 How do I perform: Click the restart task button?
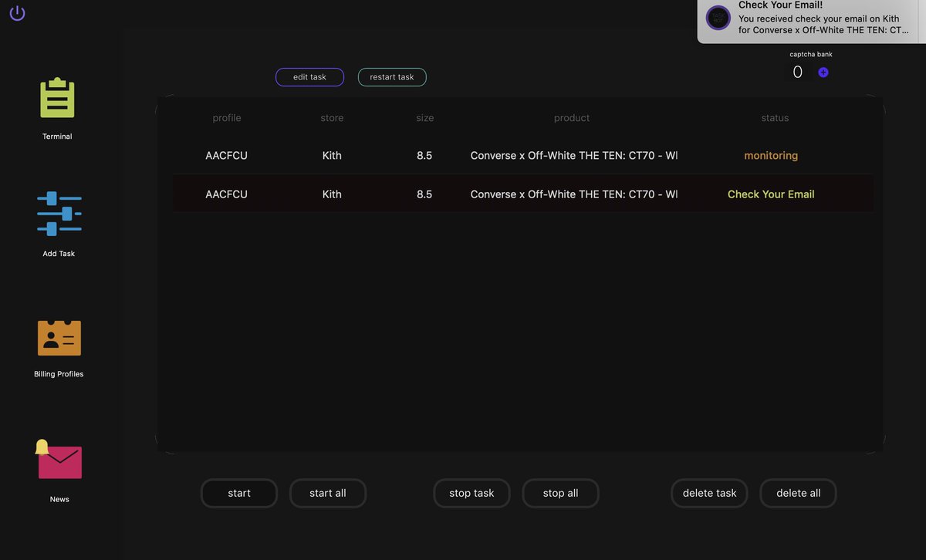point(392,77)
